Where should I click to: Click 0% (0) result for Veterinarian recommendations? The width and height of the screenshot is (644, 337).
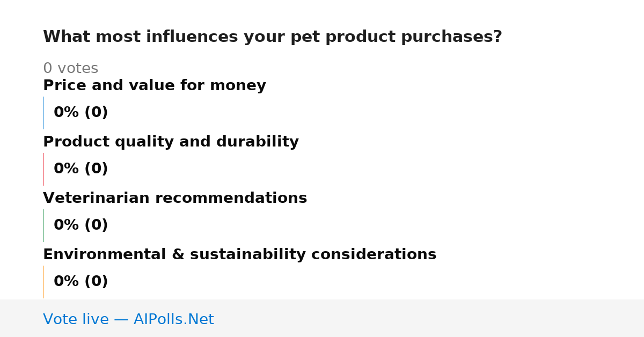click(80, 225)
